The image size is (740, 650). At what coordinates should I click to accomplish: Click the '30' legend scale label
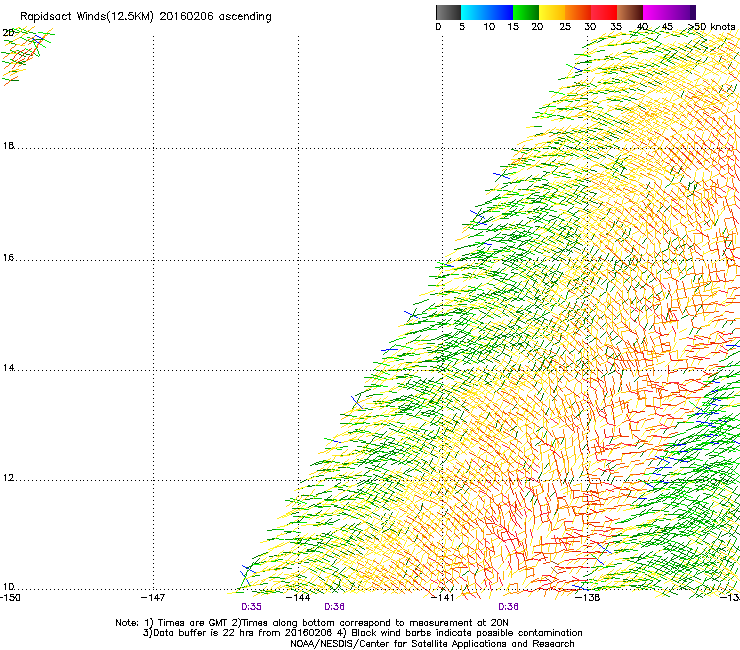[590, 27]
